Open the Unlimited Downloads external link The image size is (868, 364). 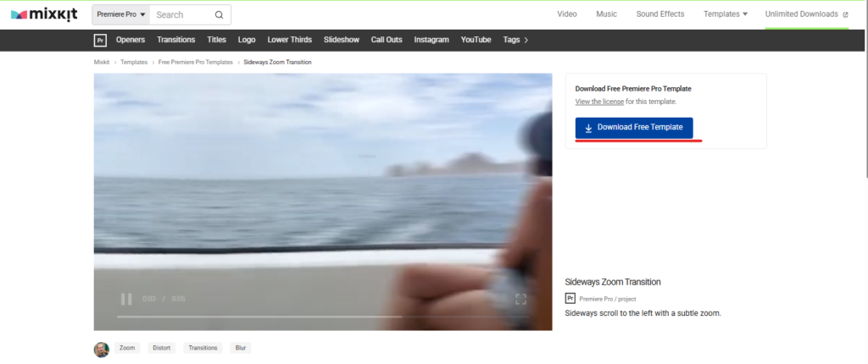pos(806,14)
